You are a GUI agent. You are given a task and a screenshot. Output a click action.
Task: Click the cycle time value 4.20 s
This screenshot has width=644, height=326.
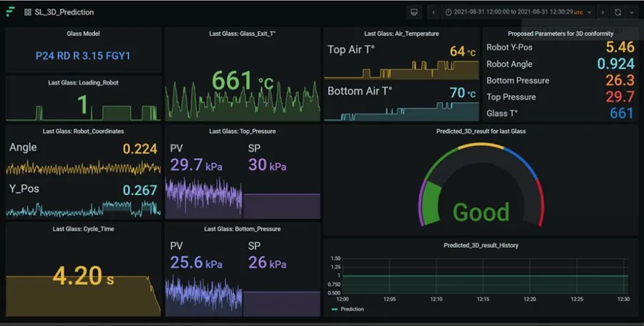click(84, 275)
